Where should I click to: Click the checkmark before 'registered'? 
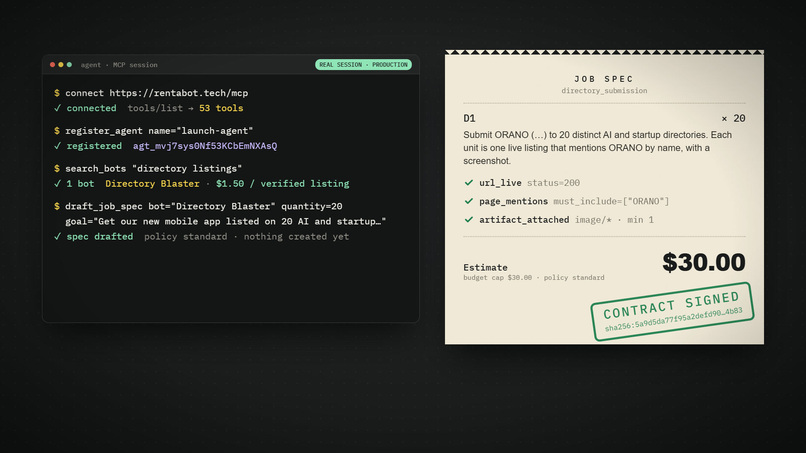click(57, 146)
